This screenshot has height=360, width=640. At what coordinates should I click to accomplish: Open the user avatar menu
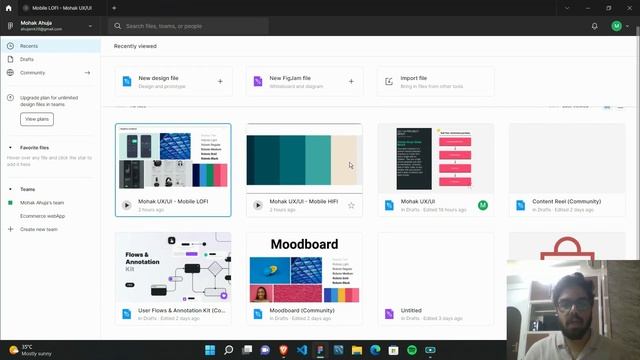(620, 26)
